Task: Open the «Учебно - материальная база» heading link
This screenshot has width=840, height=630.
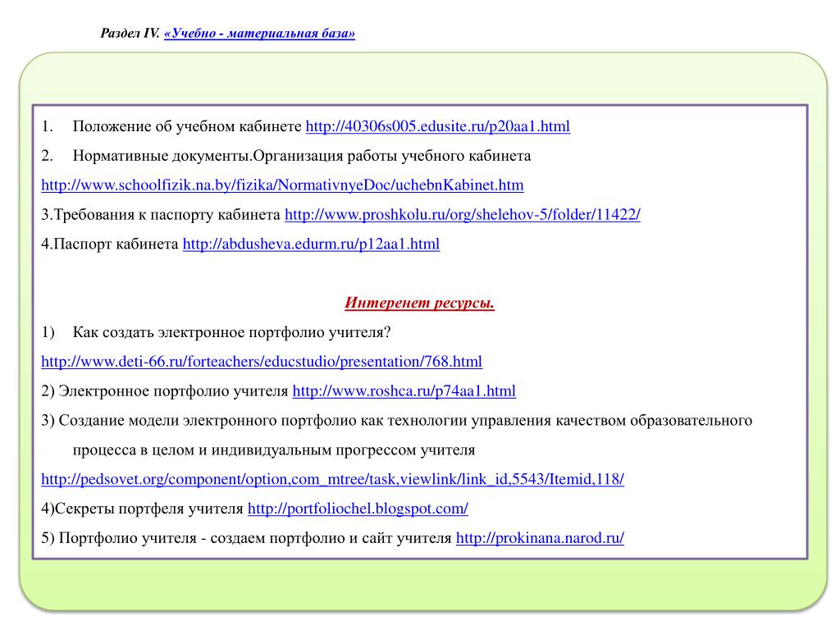Action: [259, 33]
